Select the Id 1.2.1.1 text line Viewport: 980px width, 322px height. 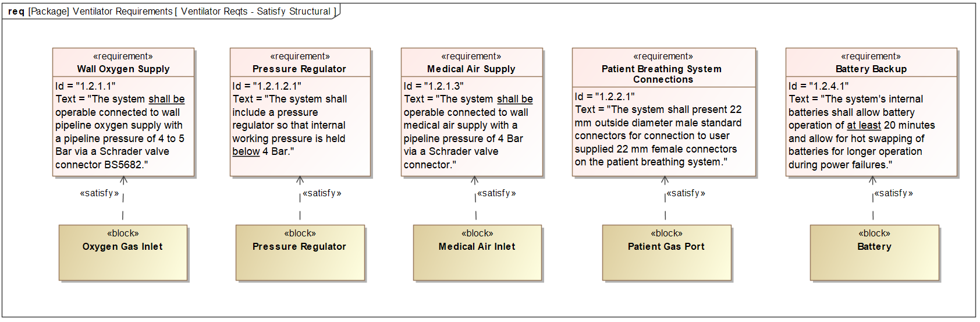pos(86,86)
